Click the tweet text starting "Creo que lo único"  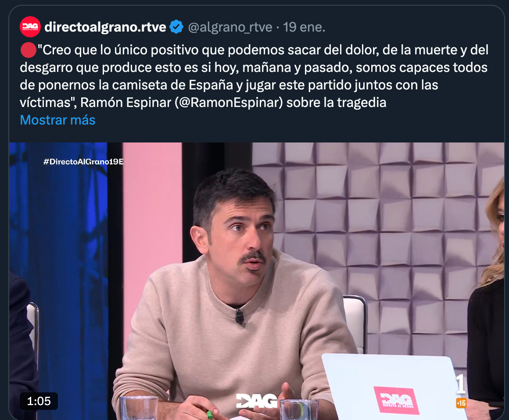(x=254, y=76)
